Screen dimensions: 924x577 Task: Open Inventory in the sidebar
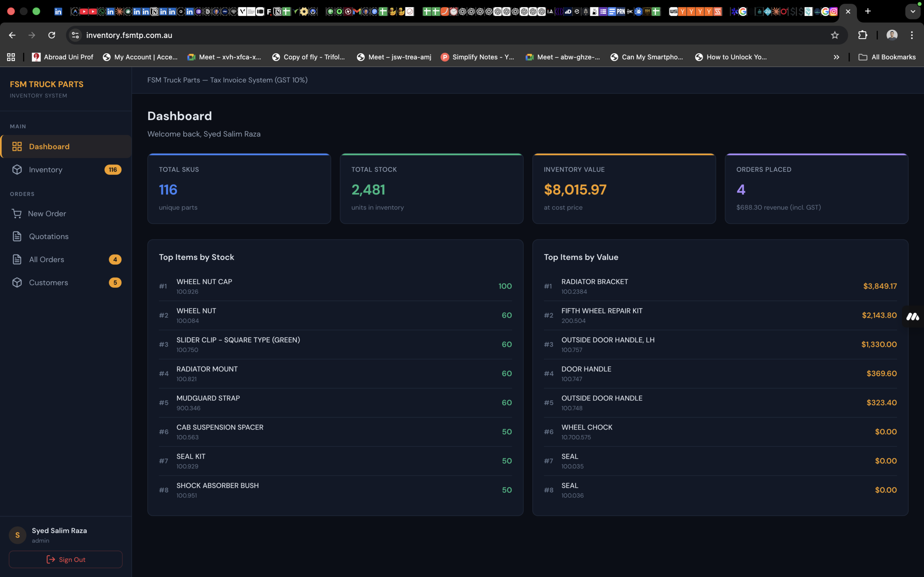coord(45,169)
